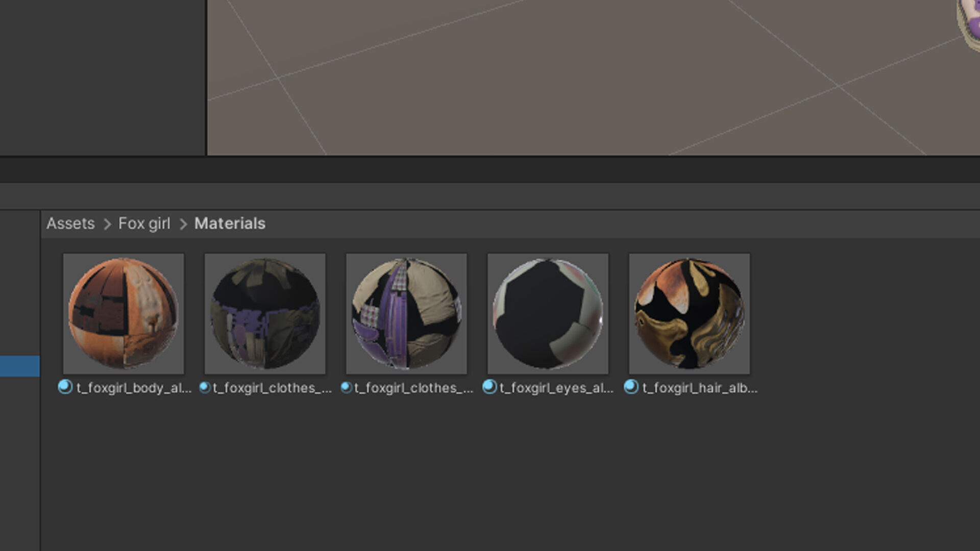Select the dark first clothes material sphere
Image resolution: width=980 pixels, height=551 pixels.
[x=265, y=313]
